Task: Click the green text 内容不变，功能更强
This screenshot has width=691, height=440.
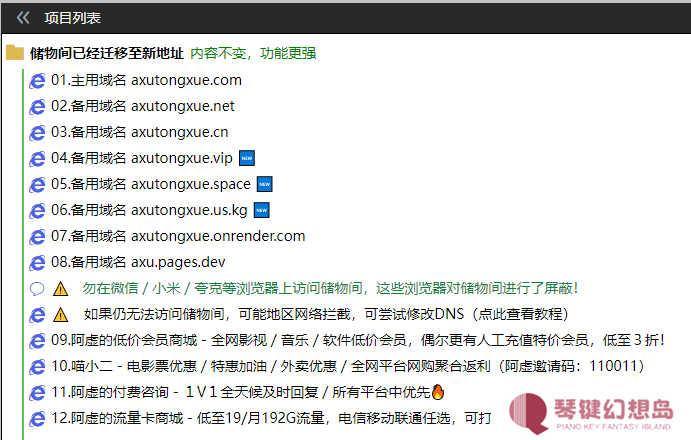Action: tap(253, 53)
